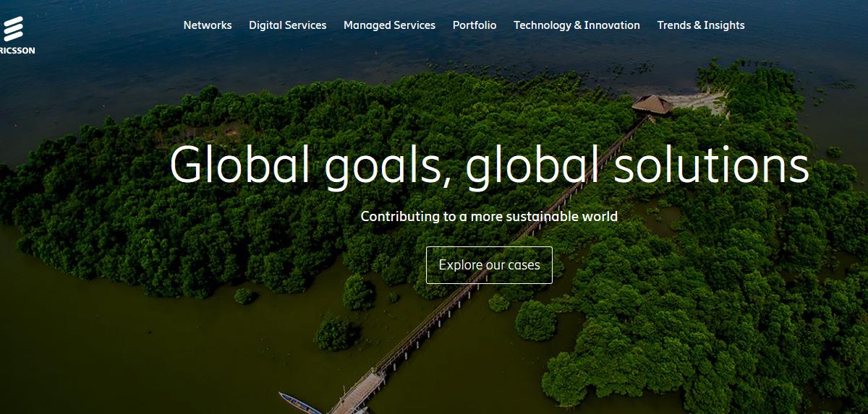Viewport: 868px width, 414px height.
Task: Open Technology & Innovation menu
Action: point(576,25)
